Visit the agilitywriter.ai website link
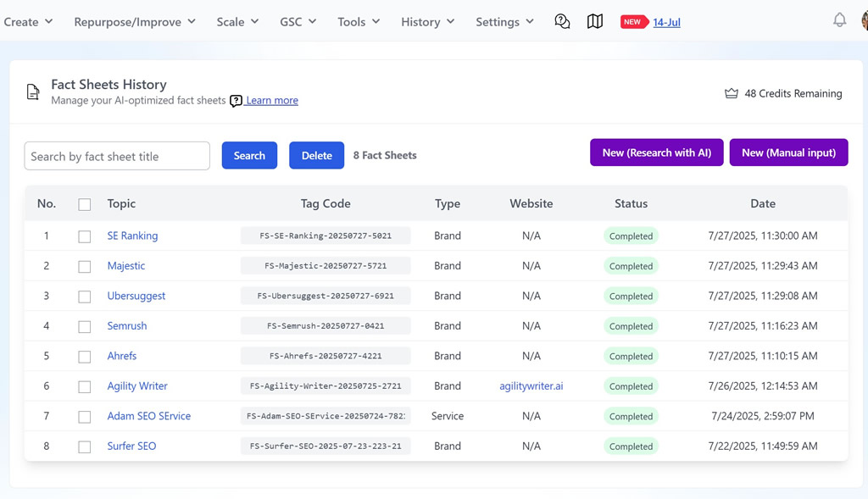Image resolution: width=868 pixels, height=499 pixels. 531,385
